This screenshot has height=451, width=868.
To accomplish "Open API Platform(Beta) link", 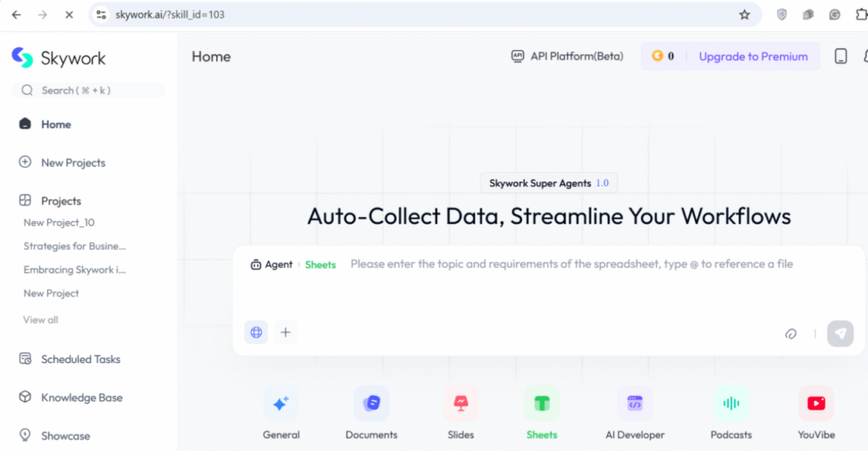I will tap(567, 57).
